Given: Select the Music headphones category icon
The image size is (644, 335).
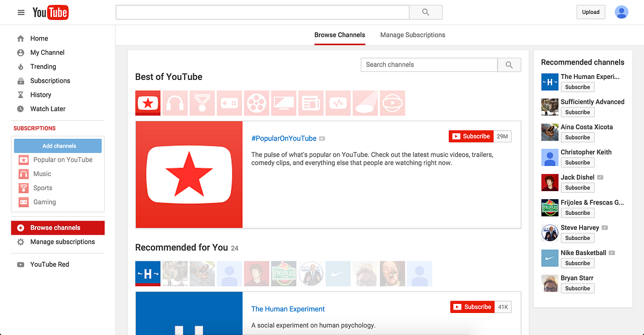Looking at the screenshot, I should click(175, 103).
